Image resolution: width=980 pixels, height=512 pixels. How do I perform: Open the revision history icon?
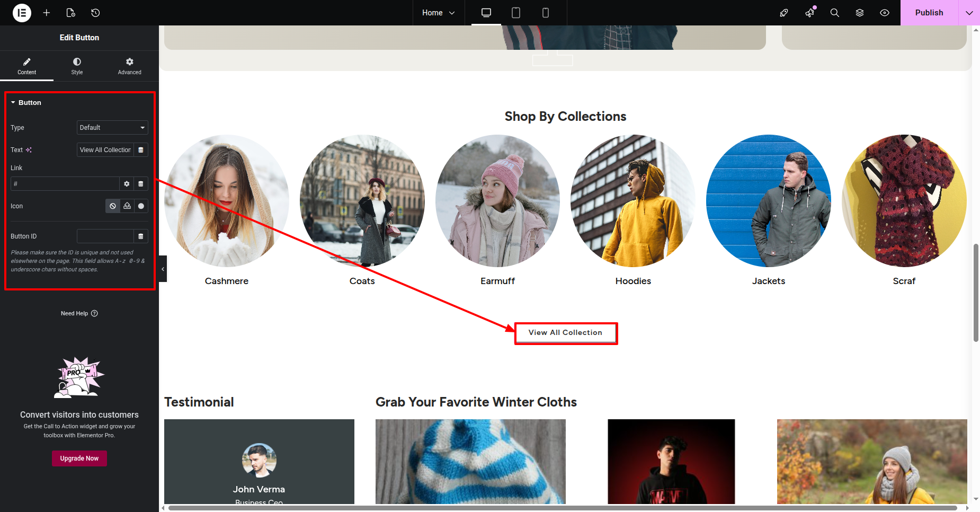click(95, 13)
